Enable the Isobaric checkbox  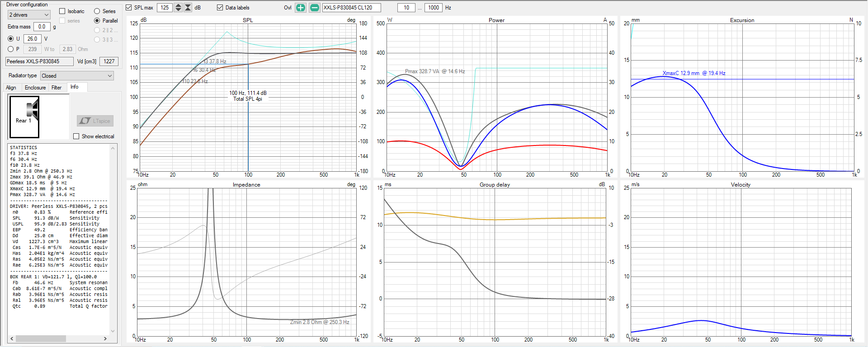[x=62, y=11]
